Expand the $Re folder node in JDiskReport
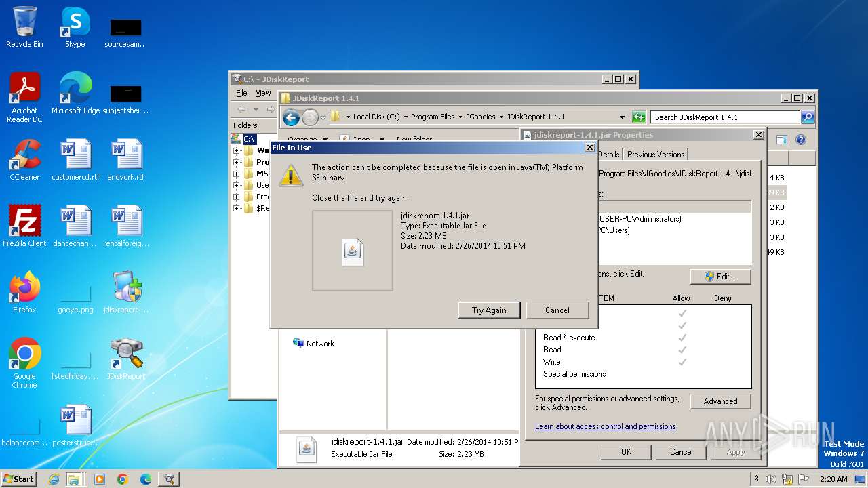868x488 pixels. (237, 208)
